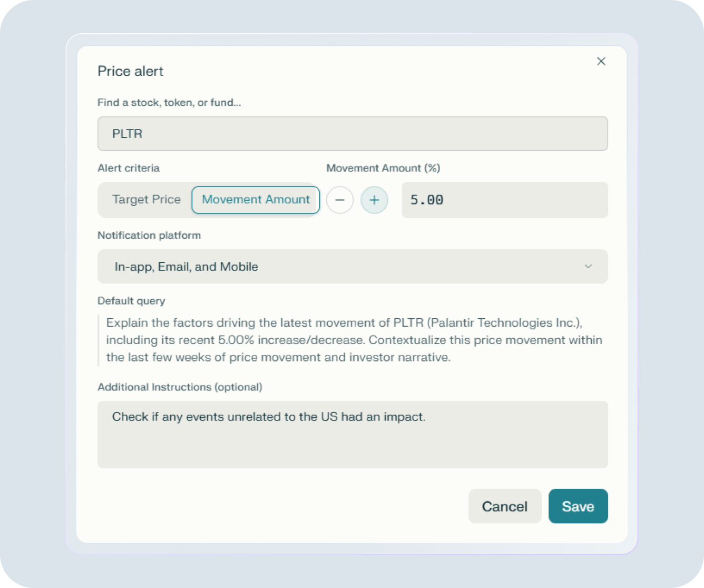The image size is (704, 588).
Task: Click the X to close the Price alert dialog
Action: click(601, 61)
